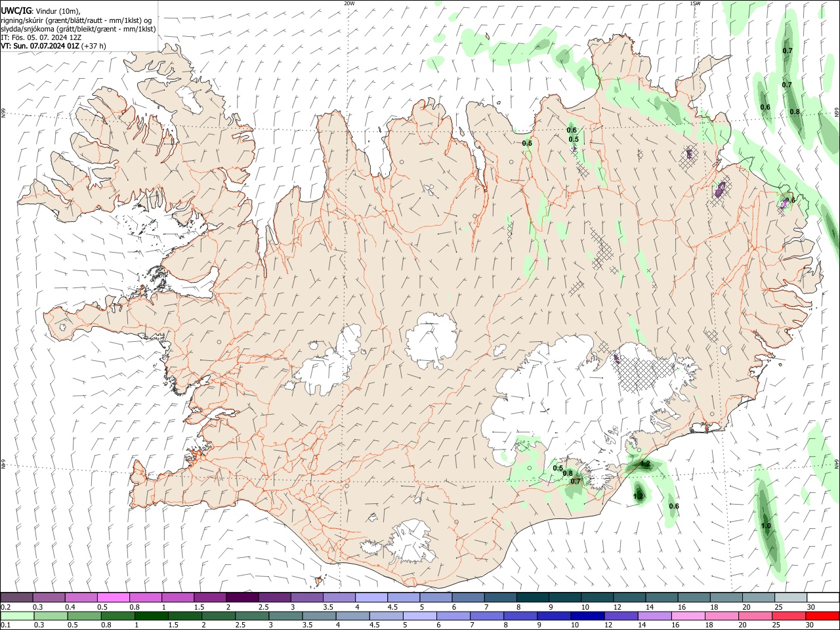Click the '0.2' tick label on purple scale

5,607
